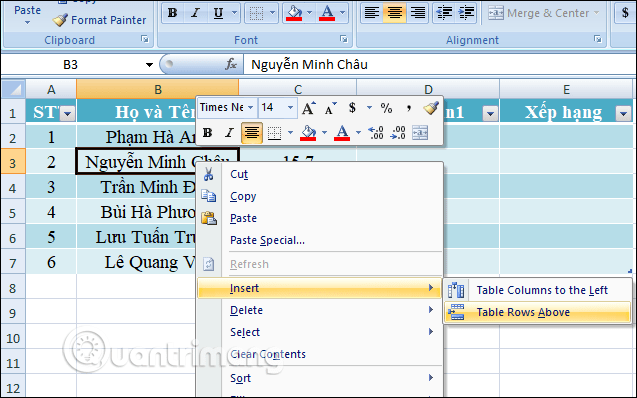The image size is (637, 398).
Task: Open the ribbon Font Color dropdown arrow
Action: 342,13
